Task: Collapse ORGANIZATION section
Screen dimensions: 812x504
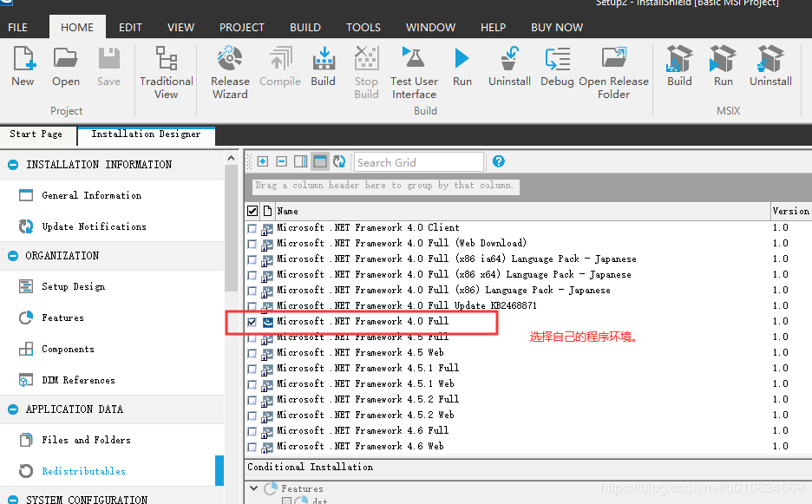Action: tap(13, 256)
